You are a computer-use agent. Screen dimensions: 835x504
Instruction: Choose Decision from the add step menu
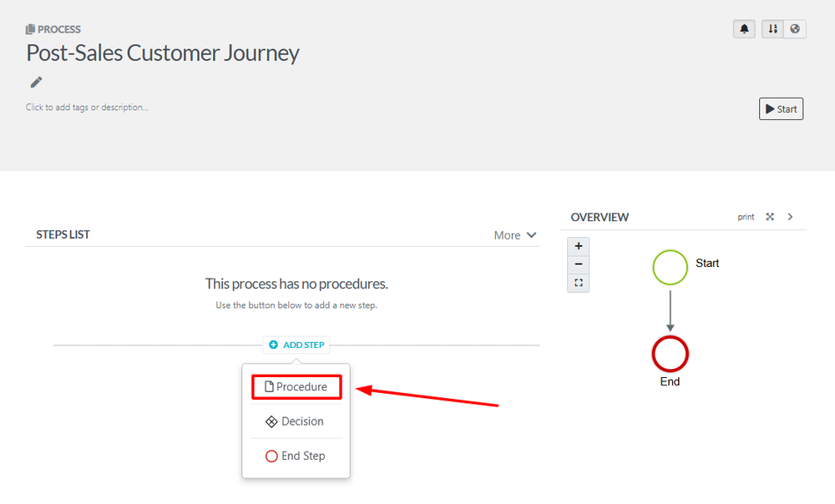[x=296, y=421]
